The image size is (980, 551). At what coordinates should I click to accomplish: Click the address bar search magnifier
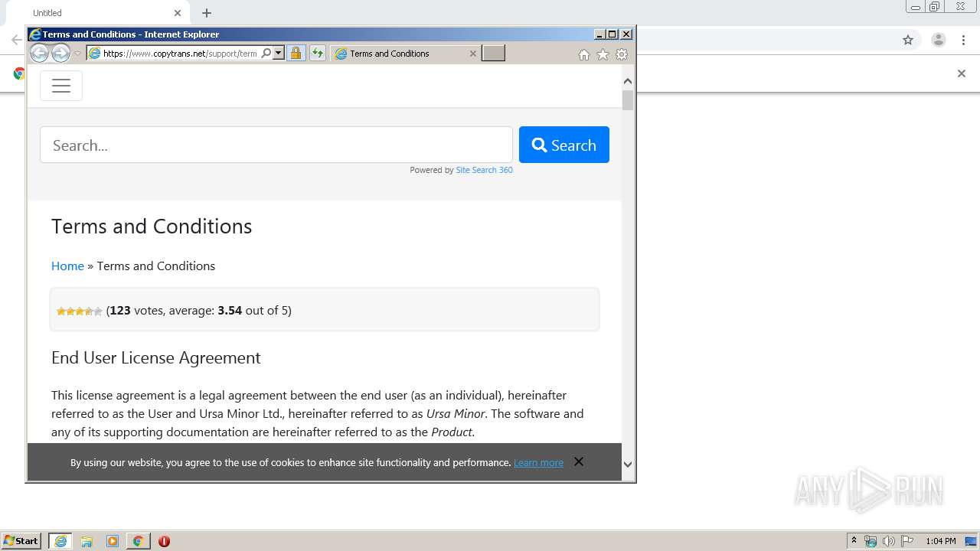click(x=266, y=54)
